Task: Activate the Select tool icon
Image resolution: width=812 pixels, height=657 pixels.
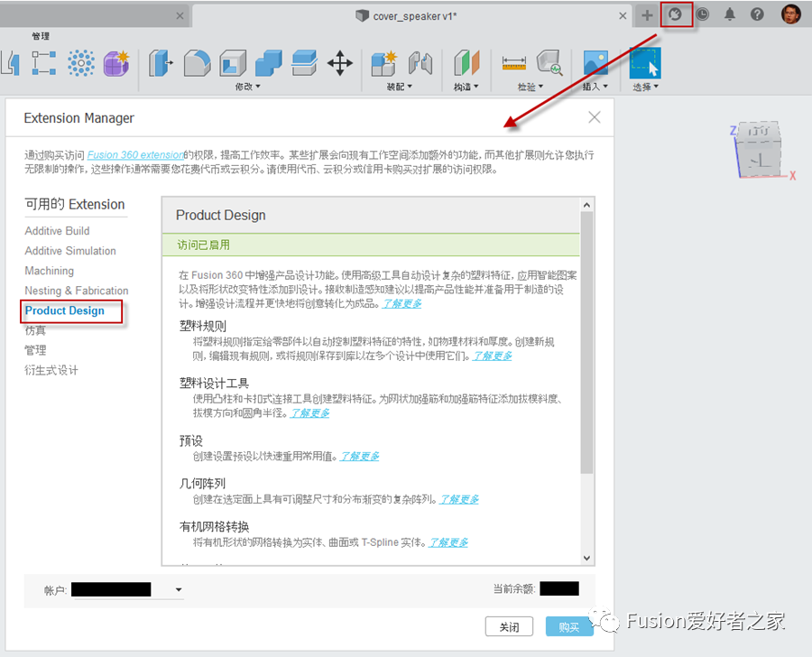Action: click(x=645, y=63)
